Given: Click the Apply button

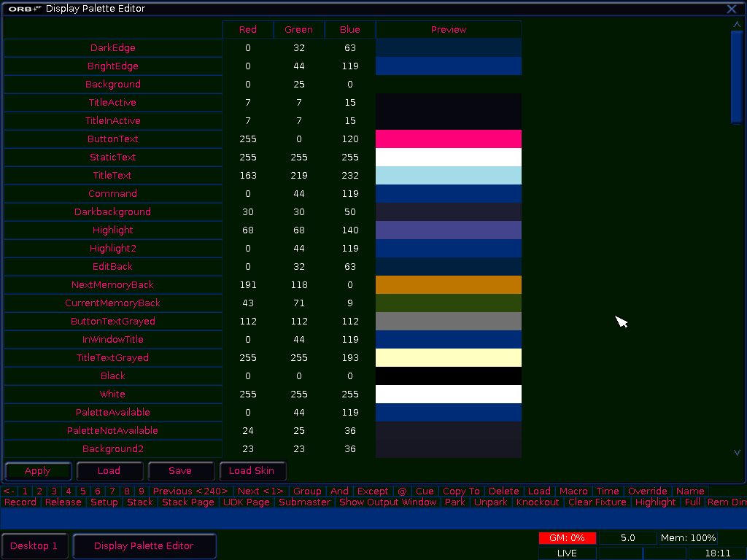Looking at the screenshot, I should (x=38, y=471).
